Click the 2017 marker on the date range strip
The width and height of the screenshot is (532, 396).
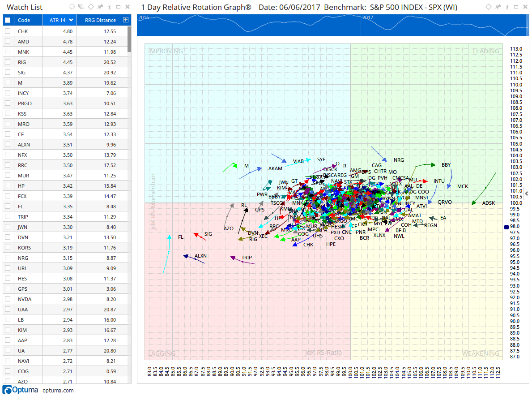tap(367, 17)
